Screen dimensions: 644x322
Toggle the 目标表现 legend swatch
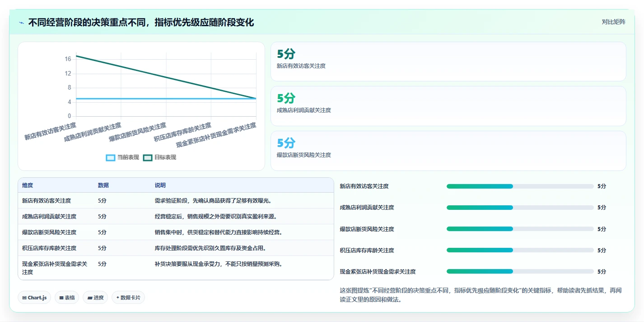(x=148, y=157)
